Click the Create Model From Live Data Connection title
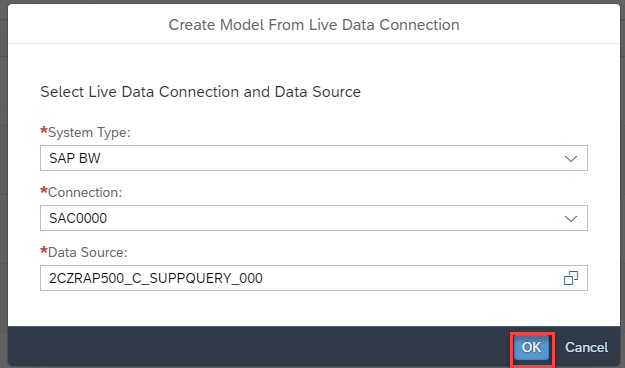This screenshot has height=368, width=625. pos(314,25)
